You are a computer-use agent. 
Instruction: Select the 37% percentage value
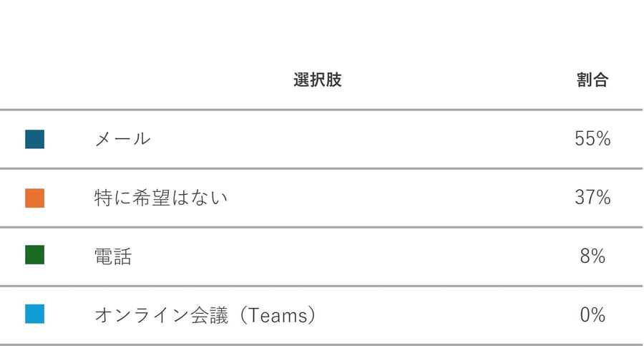[592, 198]
